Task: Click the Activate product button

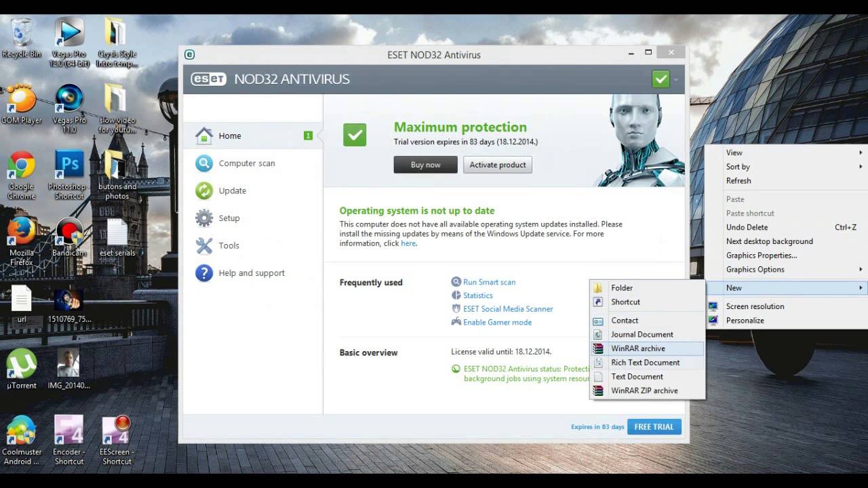Action: point(498,165)
